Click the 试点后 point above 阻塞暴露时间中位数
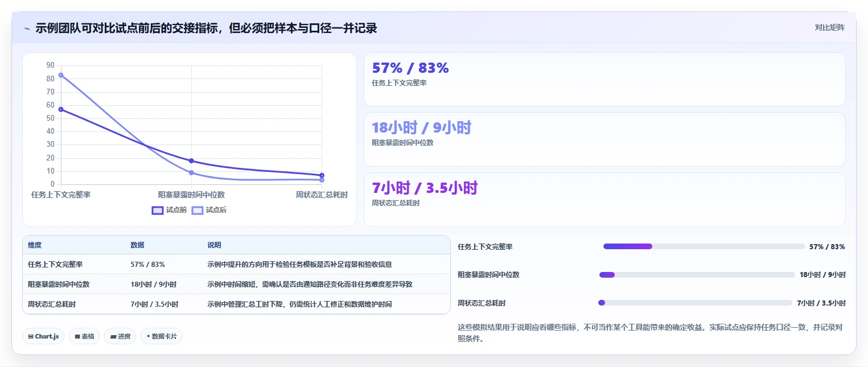This screenshot has height=367, width=868. point(191,172)
